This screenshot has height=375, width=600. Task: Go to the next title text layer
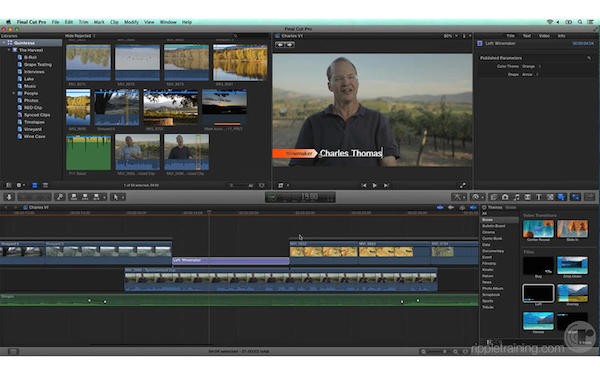click(x=290, y=45)
